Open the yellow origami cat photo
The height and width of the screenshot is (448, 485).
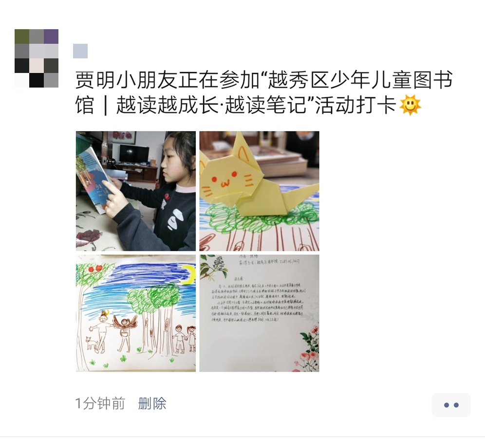[x=259, y=191]
